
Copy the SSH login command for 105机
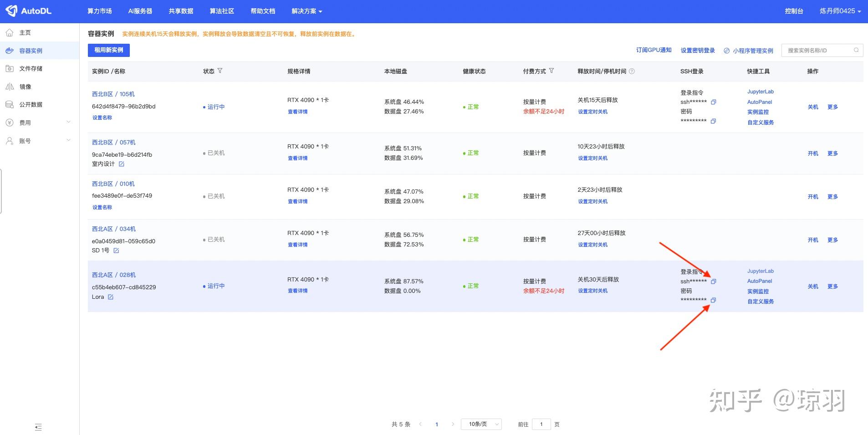coord(713,102)
